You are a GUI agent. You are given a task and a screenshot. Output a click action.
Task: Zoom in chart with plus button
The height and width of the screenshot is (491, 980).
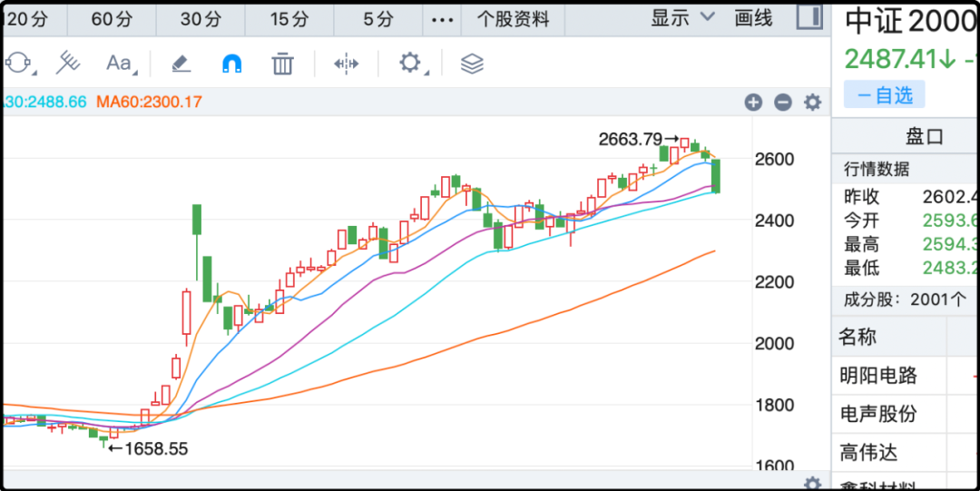(x=753, y=103)
